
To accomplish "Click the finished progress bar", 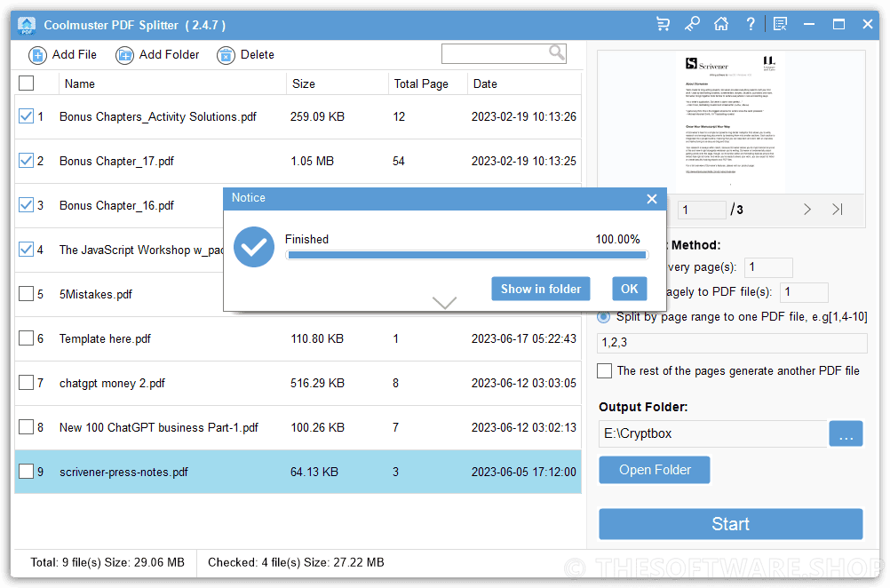I will pyautogui.click(x=467, y=256).
